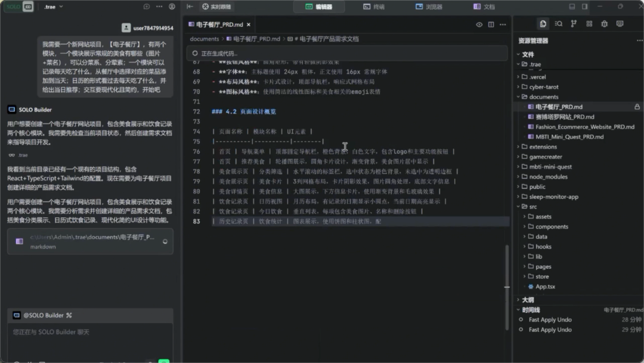Toggle the SOLO mode switch
The width and height of the screenshot is (644, 363).
[19, 7]
